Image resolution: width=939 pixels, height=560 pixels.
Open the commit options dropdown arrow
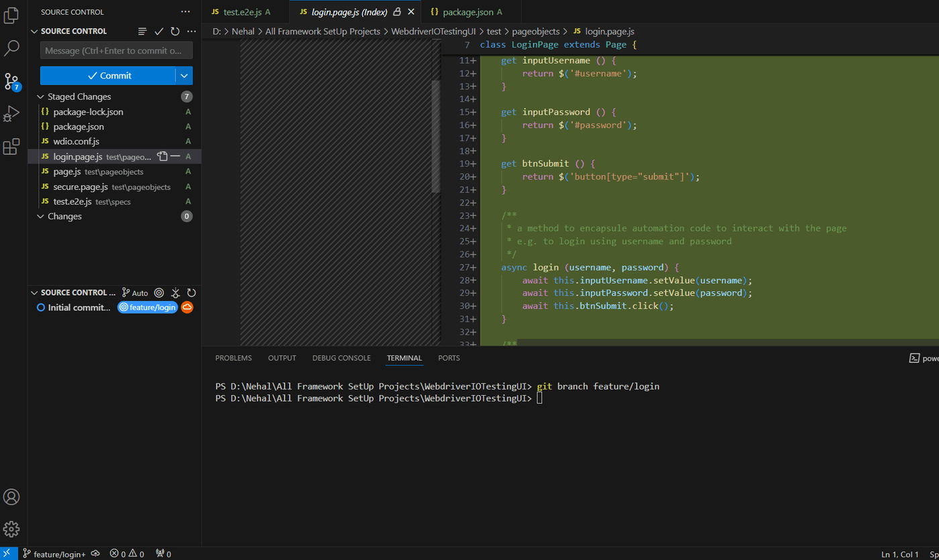pyautogui.click(x=184, y=76)
